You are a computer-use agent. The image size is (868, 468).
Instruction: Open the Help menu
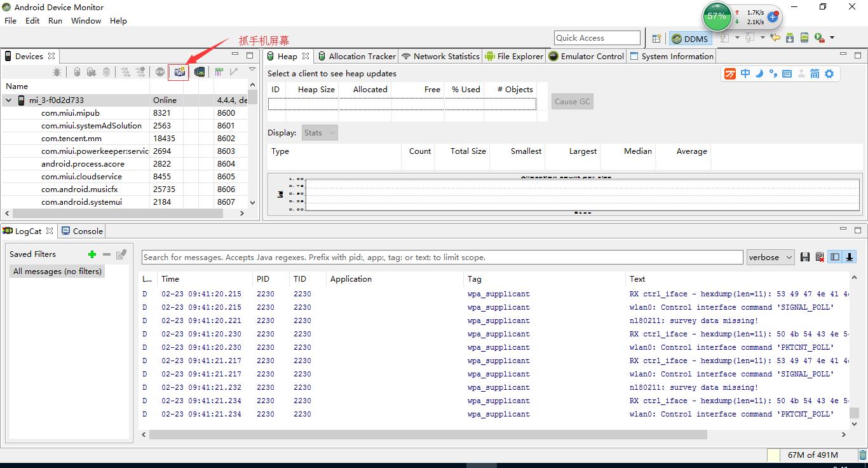pyautogui.click(x=118, y=20)
